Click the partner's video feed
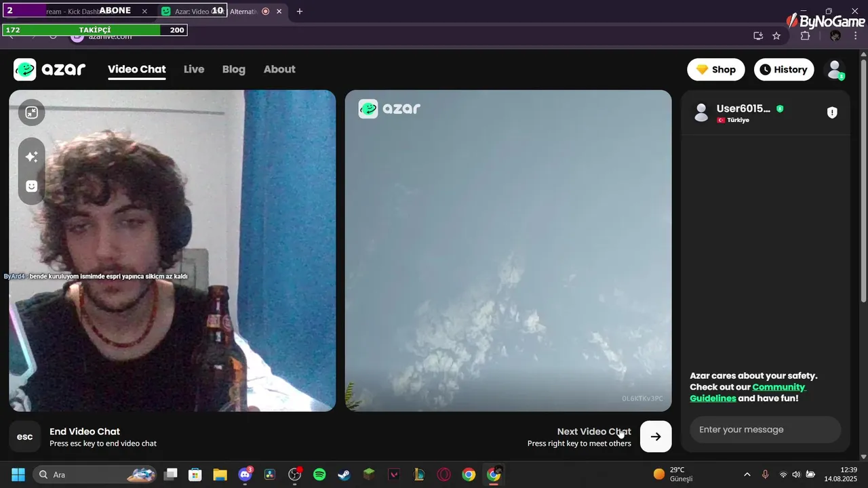The height and width of the screenshot is (488, 868). [508, 251]
